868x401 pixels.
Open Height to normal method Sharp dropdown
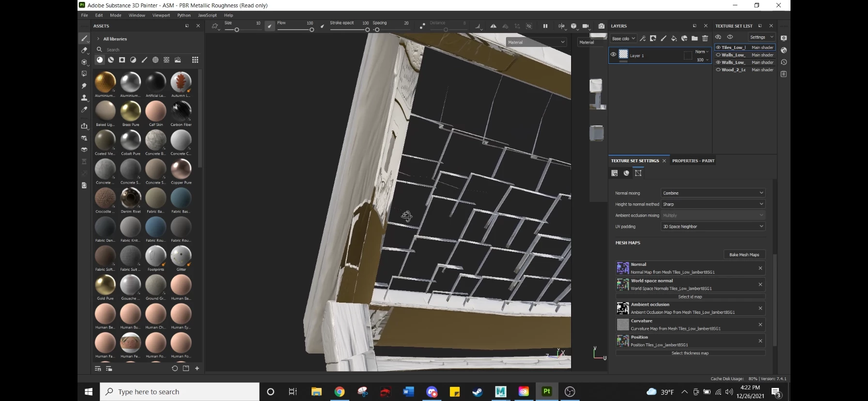point(713,204)
